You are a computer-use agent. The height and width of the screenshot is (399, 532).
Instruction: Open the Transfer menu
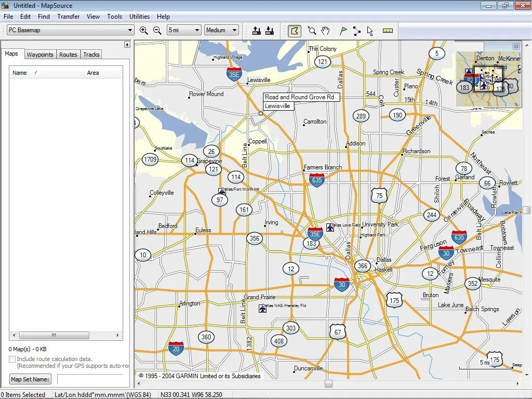[68, 17]
